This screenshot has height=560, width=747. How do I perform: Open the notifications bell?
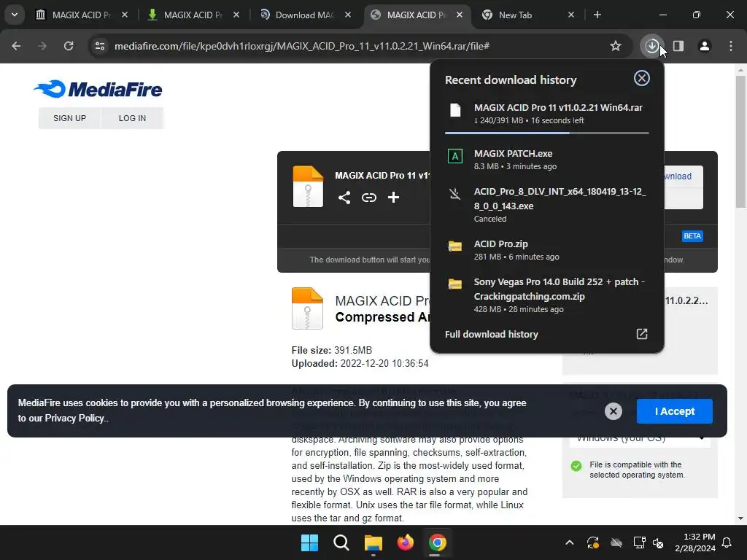(x=727, y=542)
